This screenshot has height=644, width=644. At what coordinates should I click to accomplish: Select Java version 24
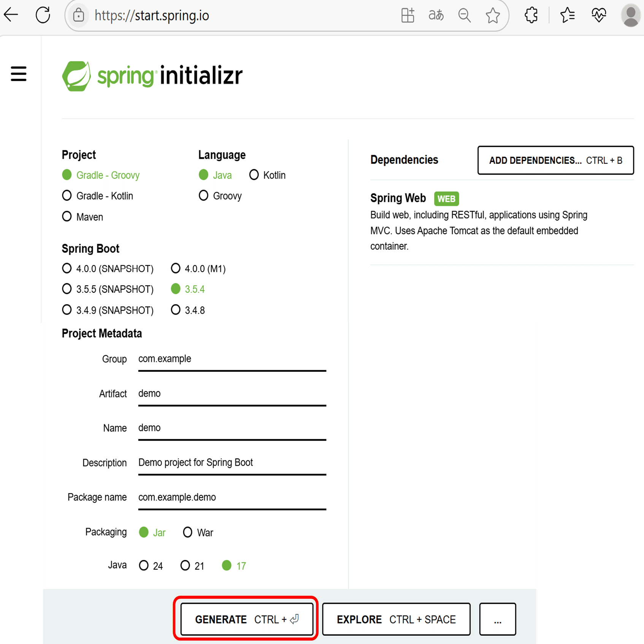point(151,566)
